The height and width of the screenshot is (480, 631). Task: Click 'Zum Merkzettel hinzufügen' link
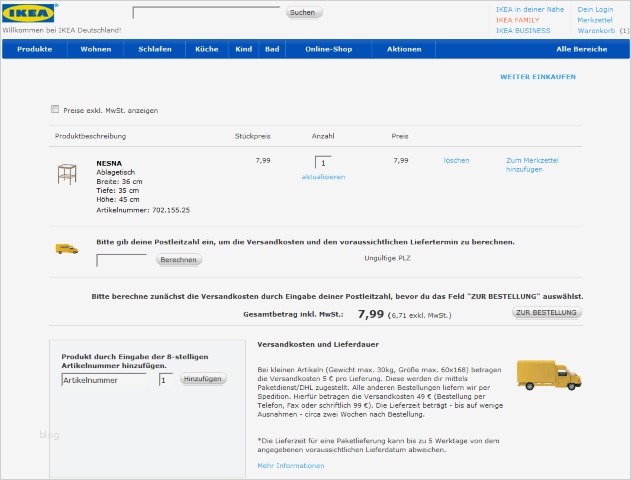click(532, 165)
